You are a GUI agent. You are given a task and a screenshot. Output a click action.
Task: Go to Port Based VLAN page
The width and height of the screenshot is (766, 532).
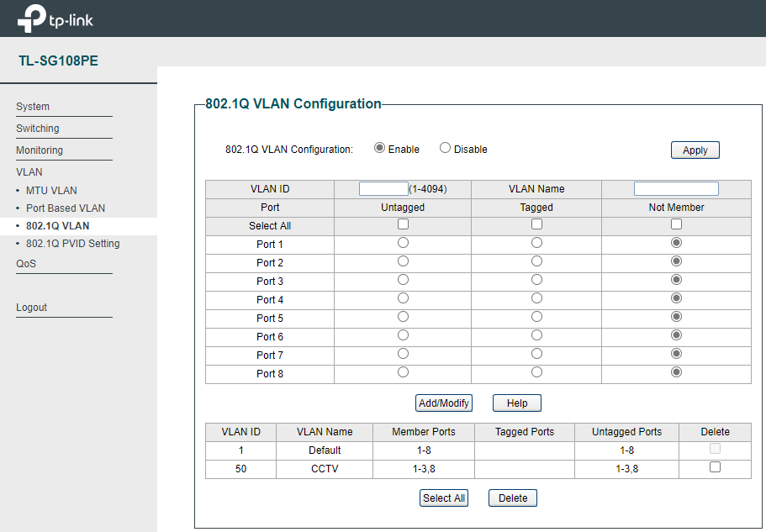(66, 208)
